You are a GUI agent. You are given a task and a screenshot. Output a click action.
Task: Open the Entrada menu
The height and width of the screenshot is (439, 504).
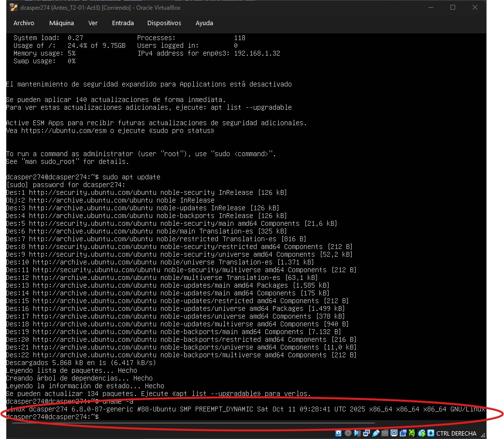click(123, 23)
